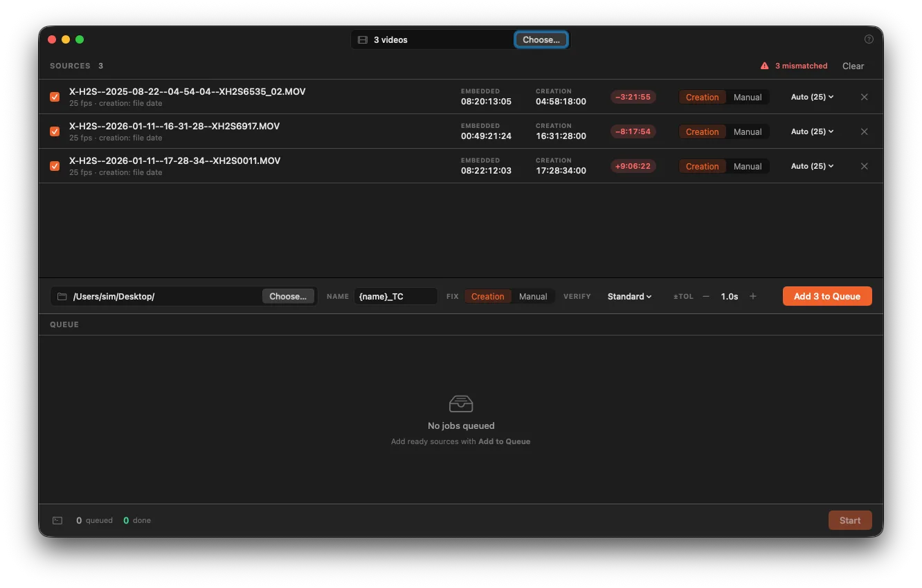
Task: Click embedded timecode 00:49:21:24
Action: click(x=486, y=136)
